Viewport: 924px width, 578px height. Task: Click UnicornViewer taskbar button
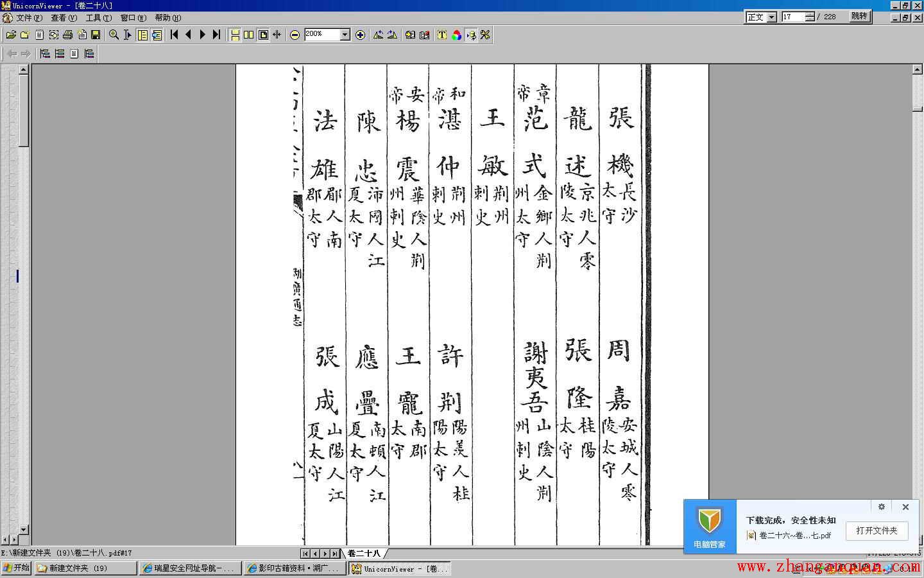click(x=399, y=568)
